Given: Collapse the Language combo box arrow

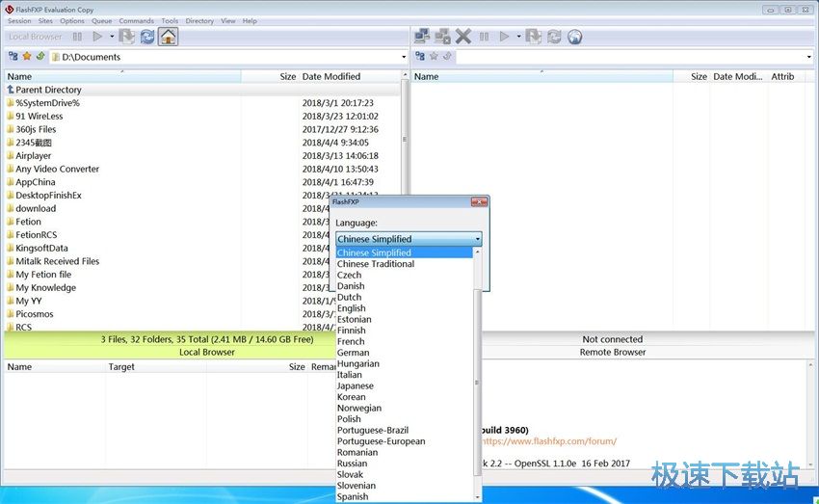Looking at the screenshot, I should [477, 239].
